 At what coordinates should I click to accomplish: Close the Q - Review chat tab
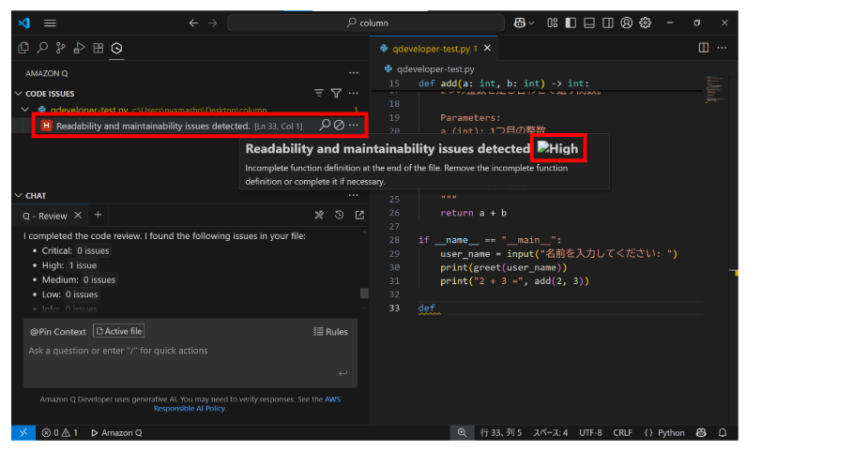(x=78, y=216)
